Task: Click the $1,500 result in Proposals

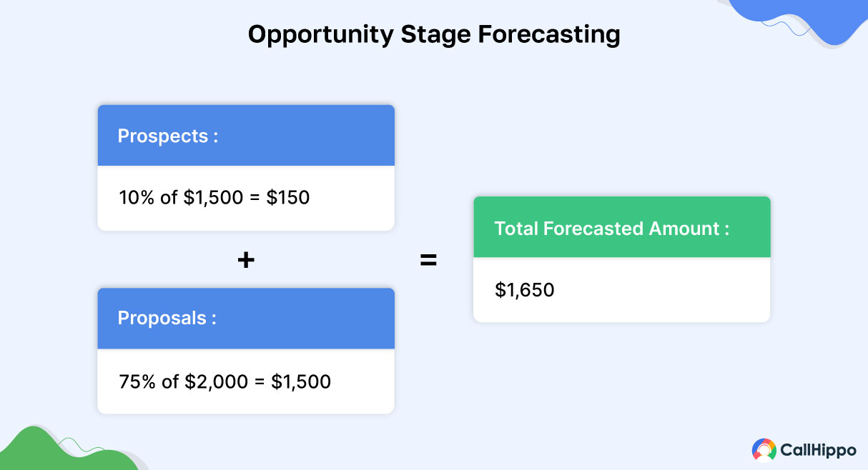Action: [301, 381]
